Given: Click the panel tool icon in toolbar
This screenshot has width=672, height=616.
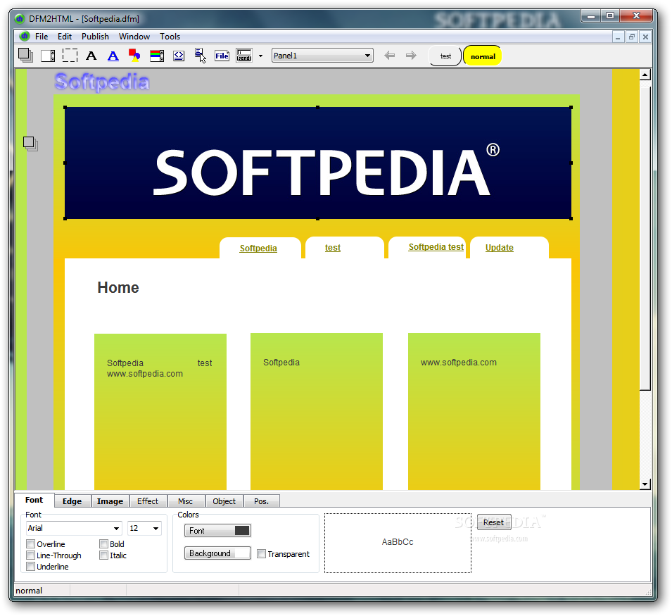Looking at the screenshot, I should pyautogui.click(x=26, y=56).
